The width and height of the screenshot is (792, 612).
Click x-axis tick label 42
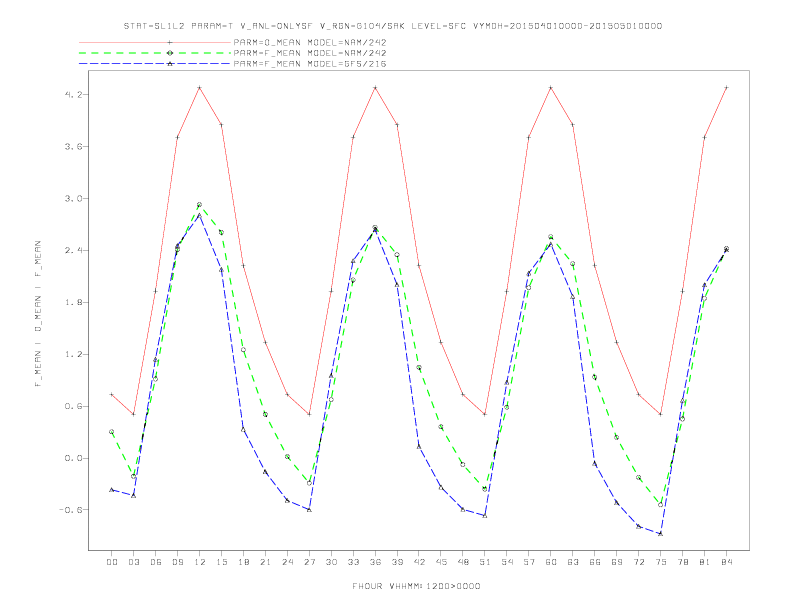[419, 562]
